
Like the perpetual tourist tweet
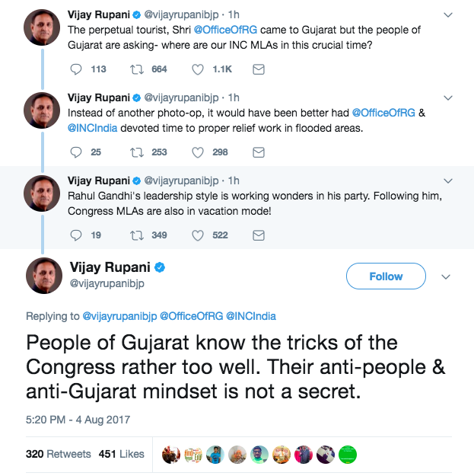[198, 69]
